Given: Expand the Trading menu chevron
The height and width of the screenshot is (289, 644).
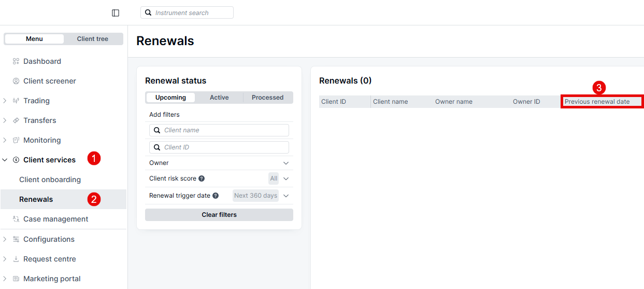Looking at the screenshot, I should pyautogui.click(x=5, y=101).
